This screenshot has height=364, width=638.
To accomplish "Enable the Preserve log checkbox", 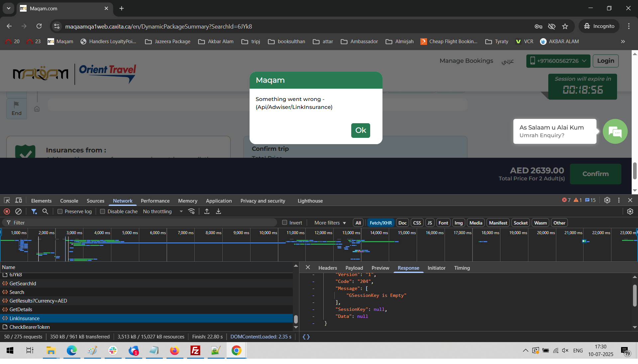I will 60,212.
